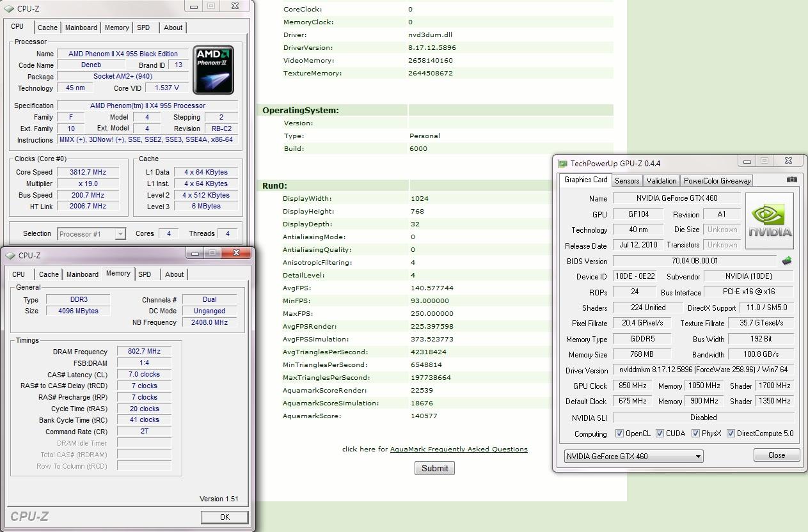Open the PowerColor Giveaway tab

717,181
